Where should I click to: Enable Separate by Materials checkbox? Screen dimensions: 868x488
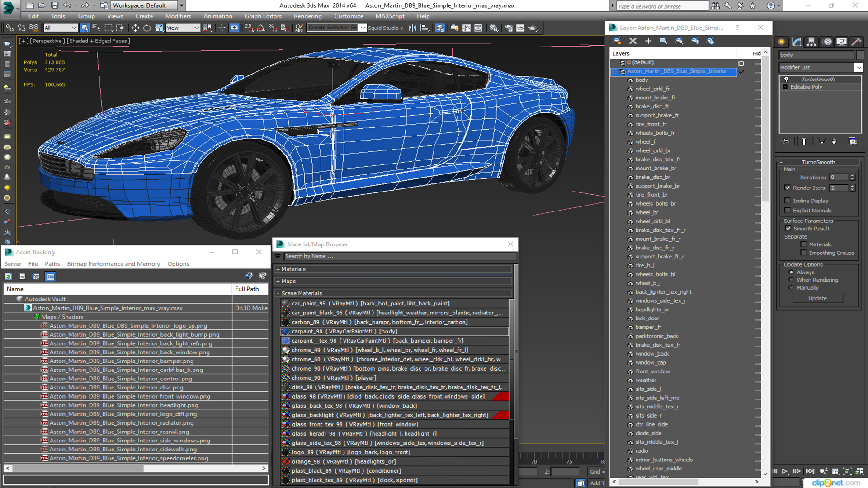pyautogui.click(x=803, y=244)
